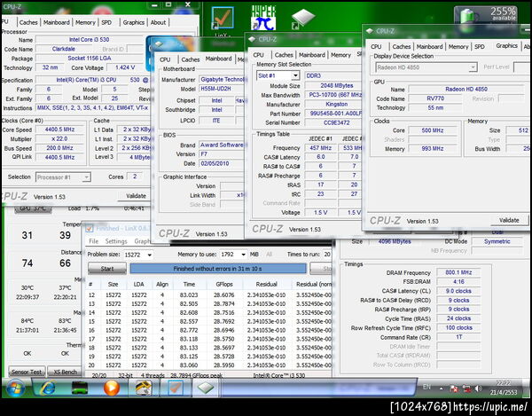Open the black monitor app in taskbar
532x416 pixels.
pyautogui.click(x=80, y=388)
